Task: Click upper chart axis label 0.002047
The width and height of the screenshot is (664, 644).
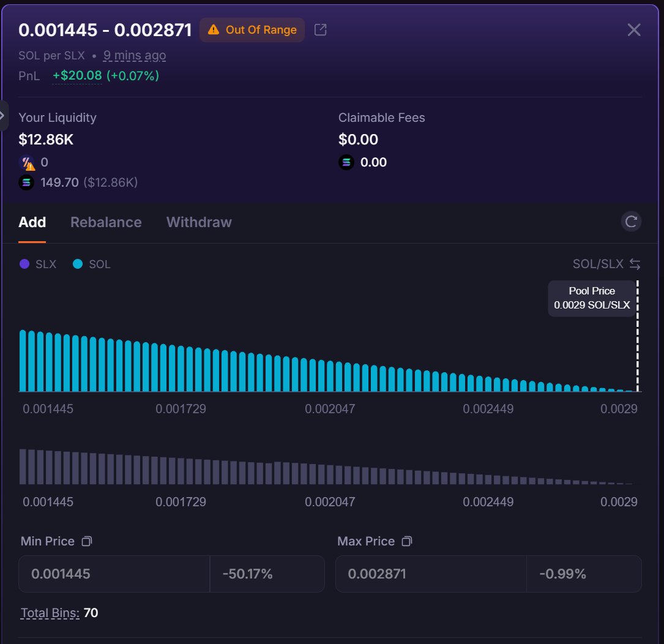Action: 330,409
